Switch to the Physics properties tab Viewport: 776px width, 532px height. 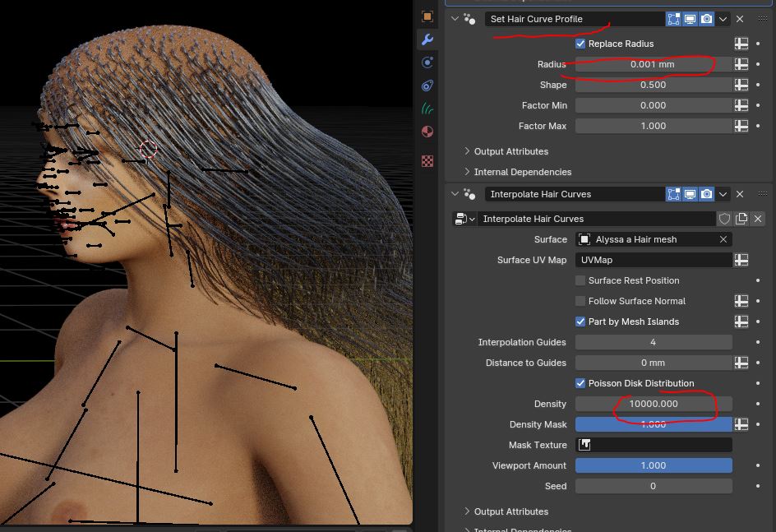(427, 86)
